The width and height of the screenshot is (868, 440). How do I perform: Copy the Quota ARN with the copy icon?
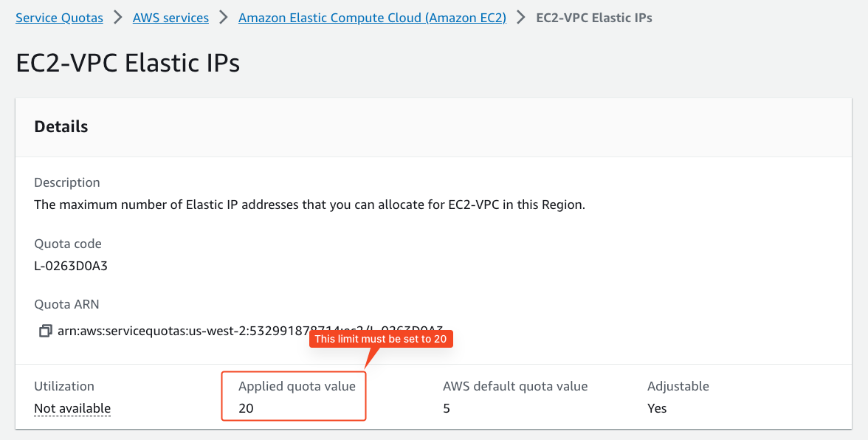coord(46,331)
